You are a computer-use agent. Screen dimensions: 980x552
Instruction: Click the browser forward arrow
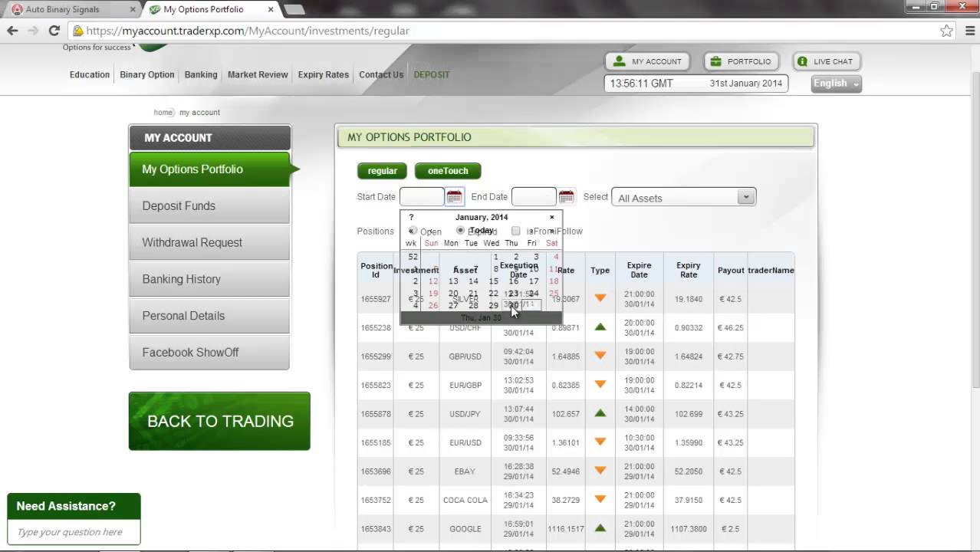coord(33,31)
